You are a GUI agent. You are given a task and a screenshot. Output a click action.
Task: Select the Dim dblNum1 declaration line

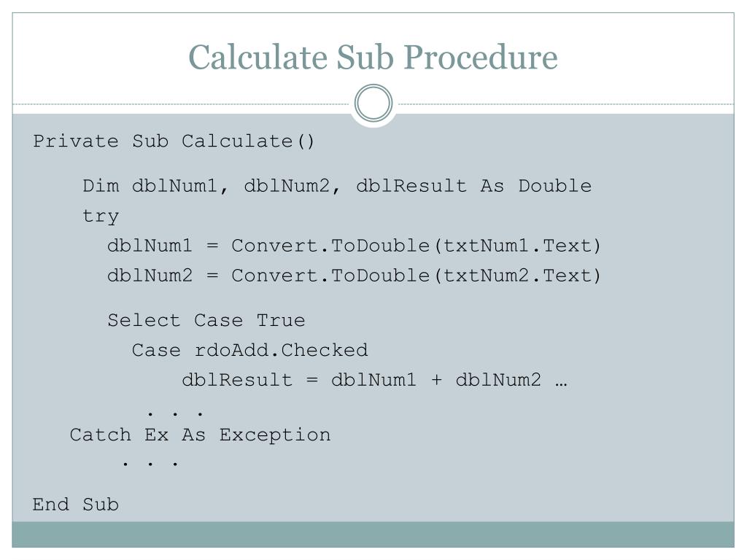point(337,186)
